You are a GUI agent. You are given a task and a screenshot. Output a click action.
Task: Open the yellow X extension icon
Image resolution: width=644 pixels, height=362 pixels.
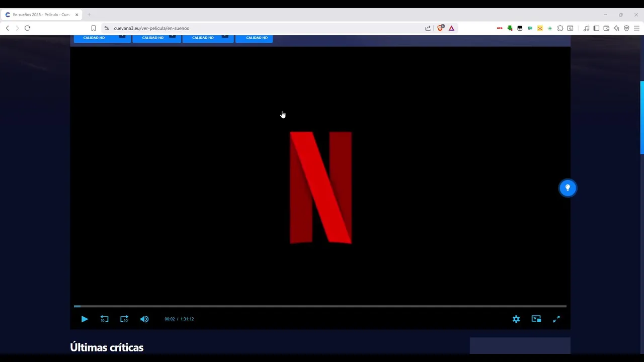(540, 28)
